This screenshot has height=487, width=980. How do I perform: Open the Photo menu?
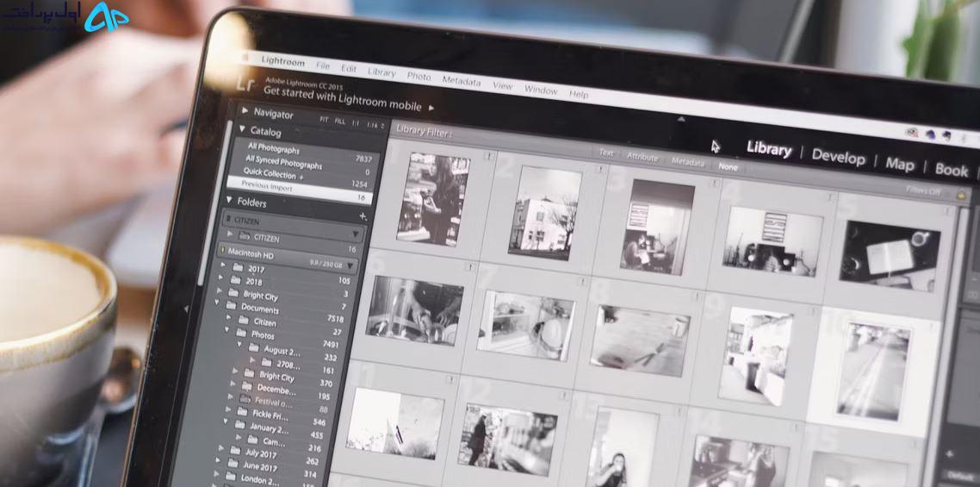click(x=419, y=77)
